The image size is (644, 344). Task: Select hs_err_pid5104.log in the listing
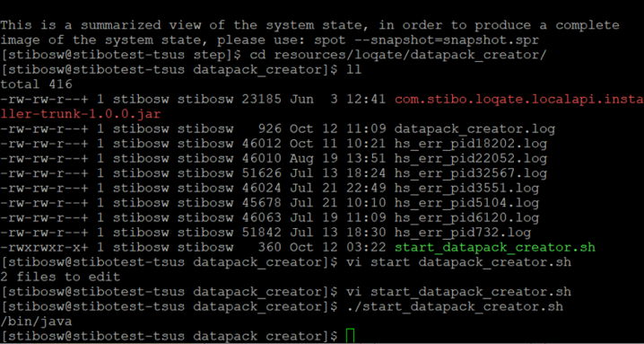[x=466, y=203]
